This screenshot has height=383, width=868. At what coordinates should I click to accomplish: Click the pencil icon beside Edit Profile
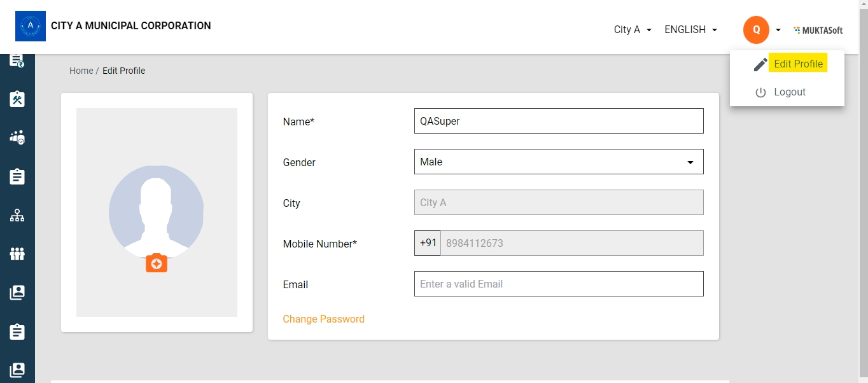(760, 64)
